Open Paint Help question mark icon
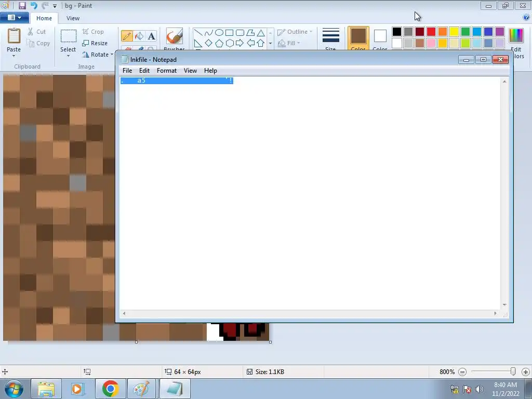This screenshot has width=532, height=399. click(526, 18)
